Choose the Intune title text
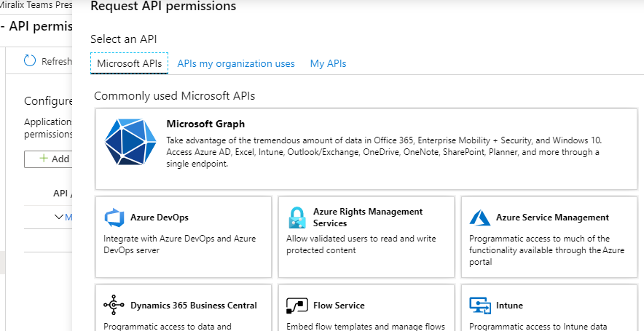Viewport: 644px width, 331px height. point(509,306)
